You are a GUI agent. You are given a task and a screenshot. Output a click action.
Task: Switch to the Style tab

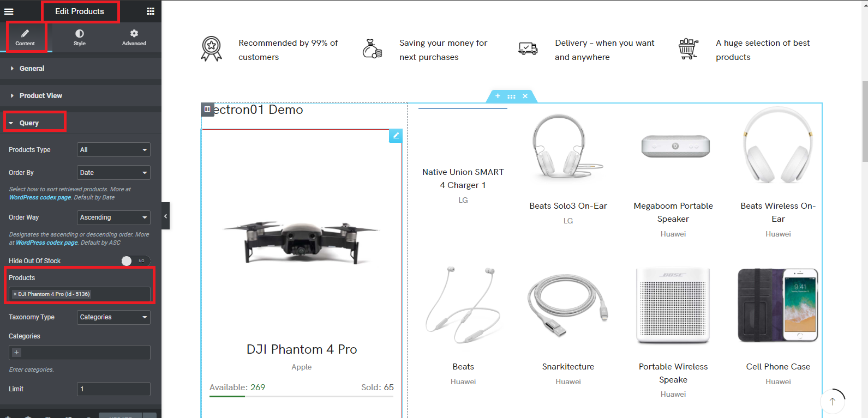pos(80,38)
